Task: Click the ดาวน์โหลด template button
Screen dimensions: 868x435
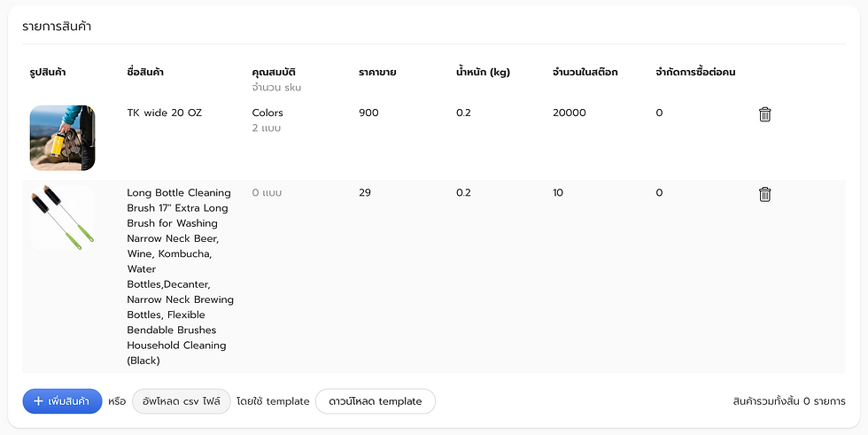Action: [376, 401]
